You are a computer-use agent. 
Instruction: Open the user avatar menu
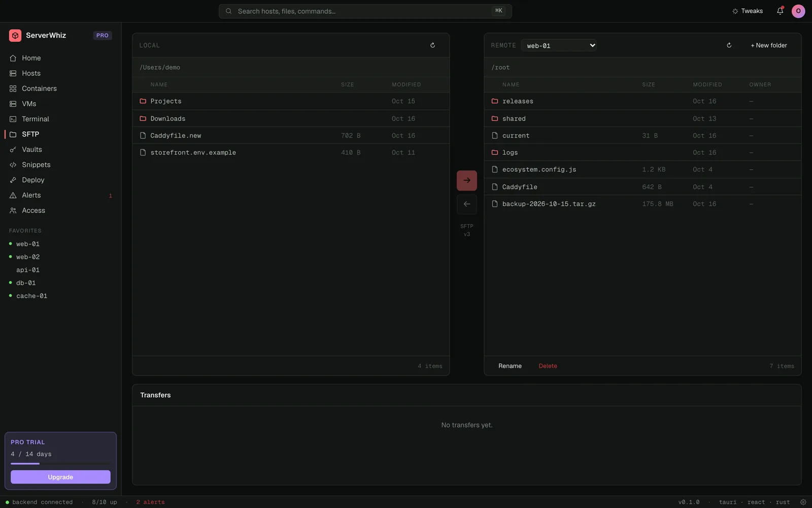[x=798, y=11]
